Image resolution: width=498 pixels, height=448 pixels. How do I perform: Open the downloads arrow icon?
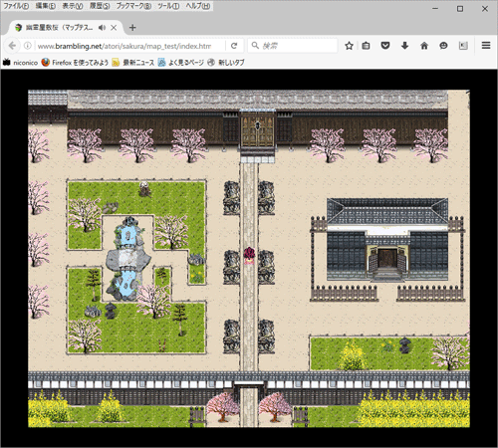pos(404,46)
